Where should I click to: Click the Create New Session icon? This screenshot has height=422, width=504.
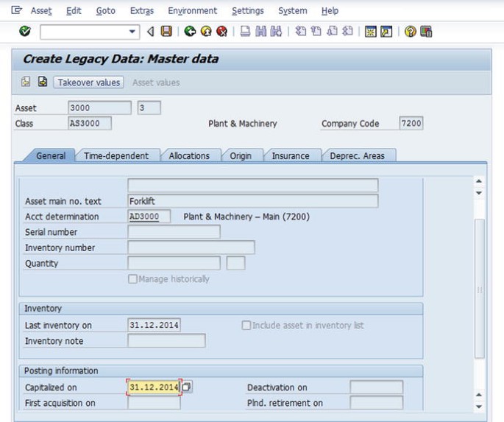click(370, 32)
